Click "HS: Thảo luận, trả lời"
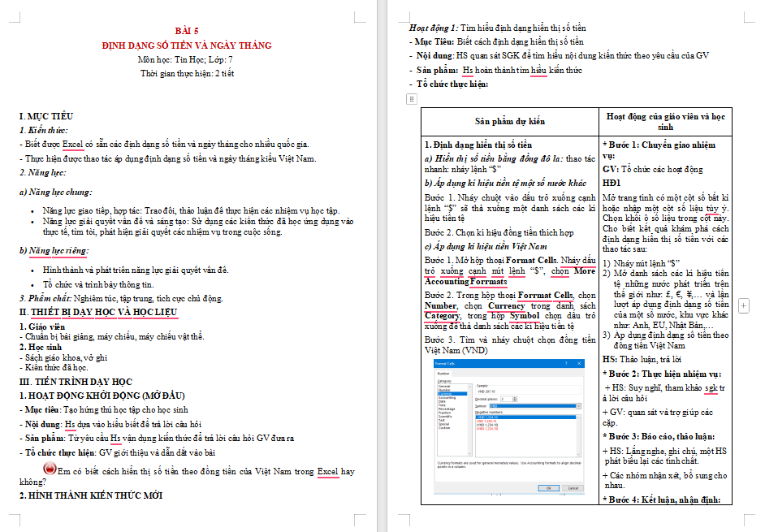 click(642, 360)
